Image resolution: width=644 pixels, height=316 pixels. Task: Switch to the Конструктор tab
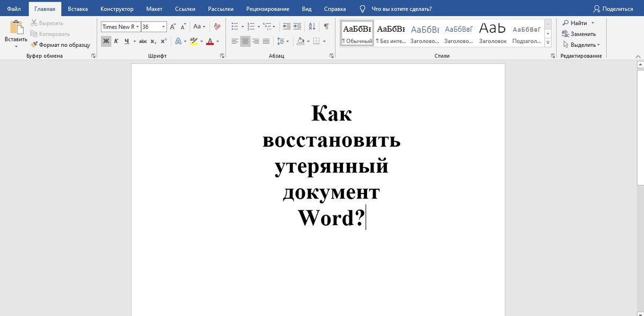117,9
